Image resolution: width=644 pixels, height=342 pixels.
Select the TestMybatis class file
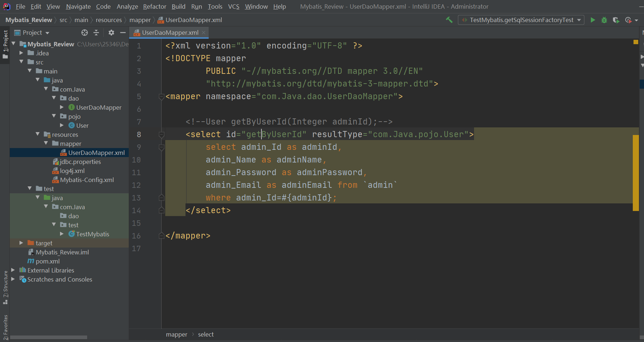tap(92, 234)
